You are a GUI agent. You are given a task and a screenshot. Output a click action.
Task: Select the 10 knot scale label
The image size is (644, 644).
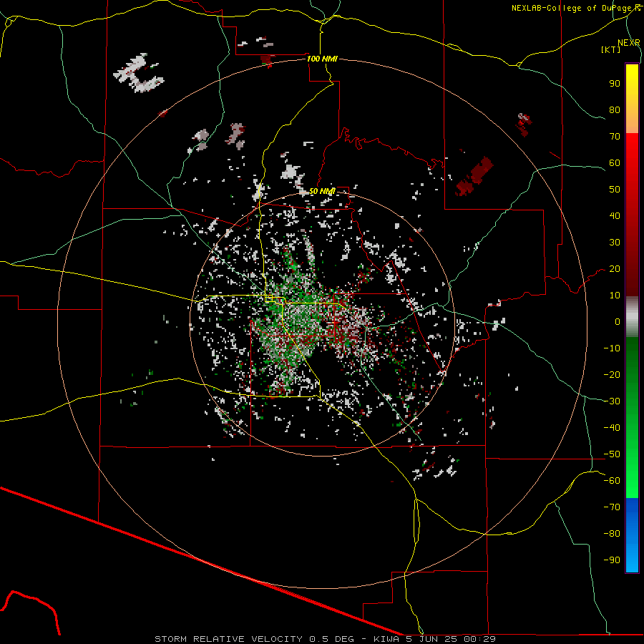coord(615,296)
